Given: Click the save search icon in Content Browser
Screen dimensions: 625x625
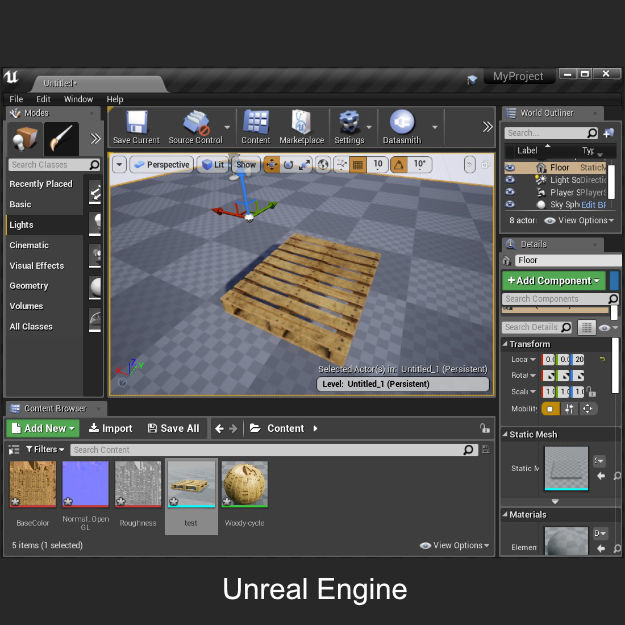Looking at the screenshot, I should pyautogui.click(x=485, y=450).
